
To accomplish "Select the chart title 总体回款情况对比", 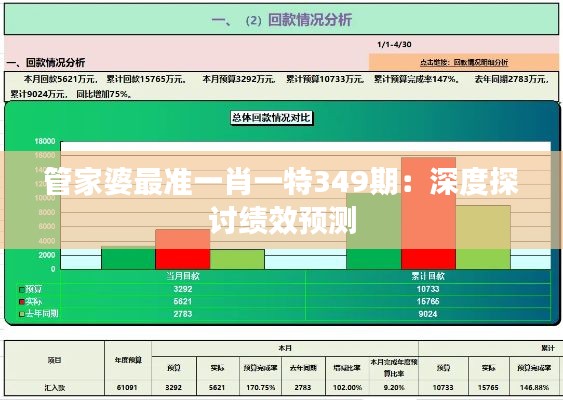I will (x=271, y=118).
